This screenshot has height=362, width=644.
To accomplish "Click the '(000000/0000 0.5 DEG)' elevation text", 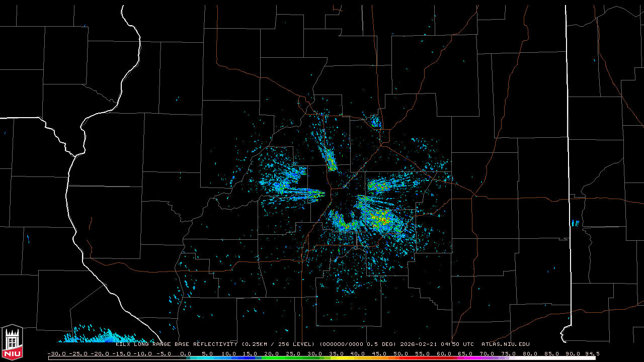I will [358, 344].
